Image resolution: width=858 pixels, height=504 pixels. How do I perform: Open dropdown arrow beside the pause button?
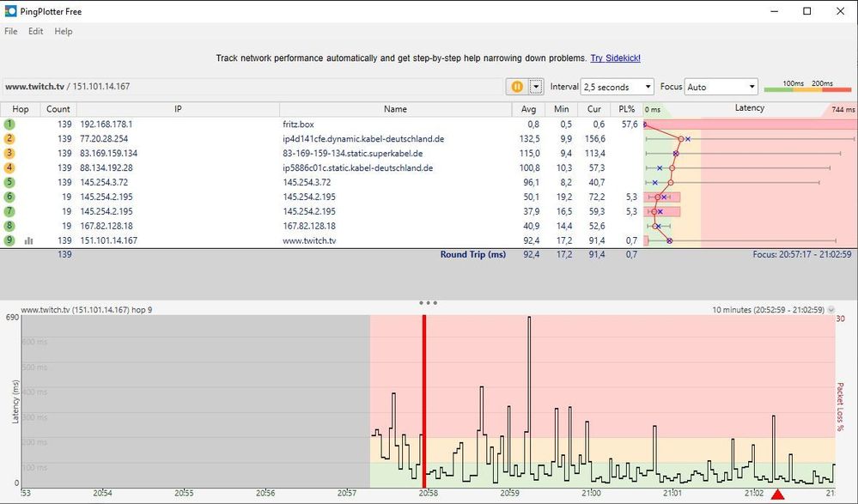coord(536,87)
